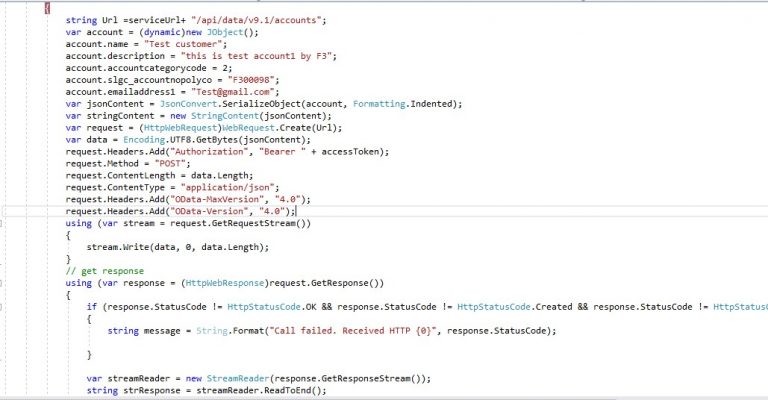Screen dimensions: 768x400
Task: Click the "// get response" comment
Action: [105, 271]
